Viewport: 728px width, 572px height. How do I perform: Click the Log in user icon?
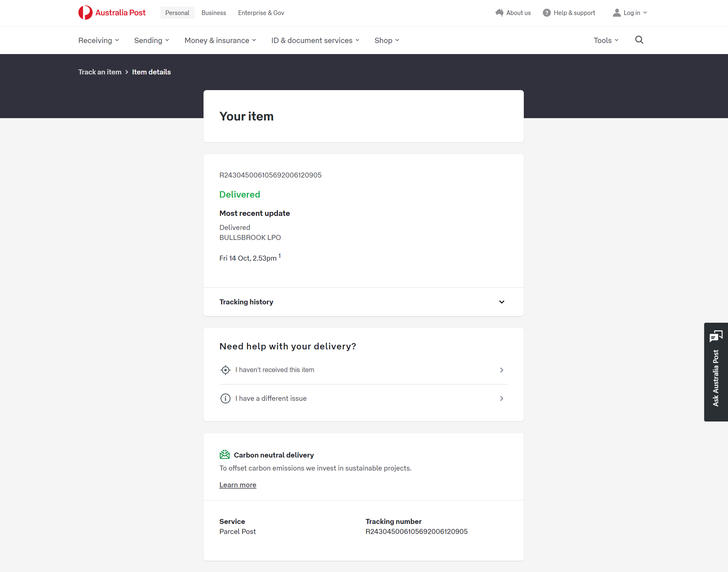point(617,13)
